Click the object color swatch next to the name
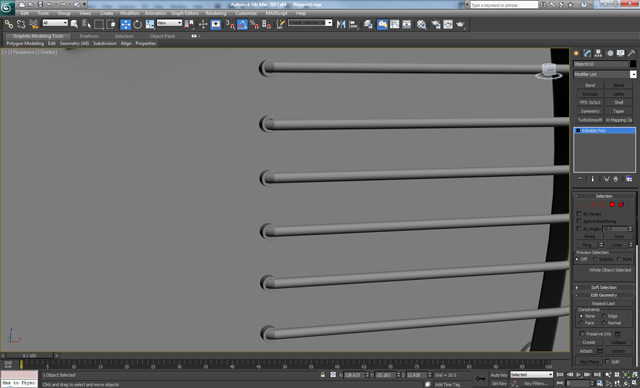 click(x=633, y=64)
